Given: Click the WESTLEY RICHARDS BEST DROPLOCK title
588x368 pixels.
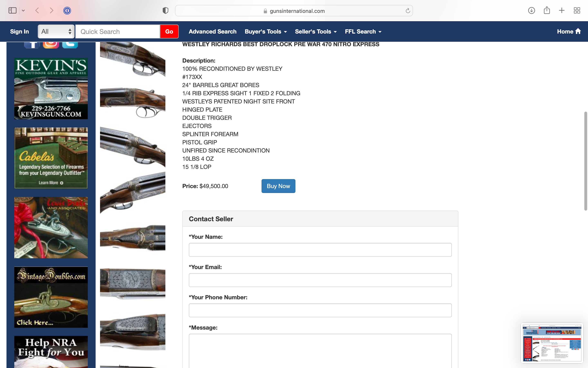Looking at the screenshot, I should point(281,44).
